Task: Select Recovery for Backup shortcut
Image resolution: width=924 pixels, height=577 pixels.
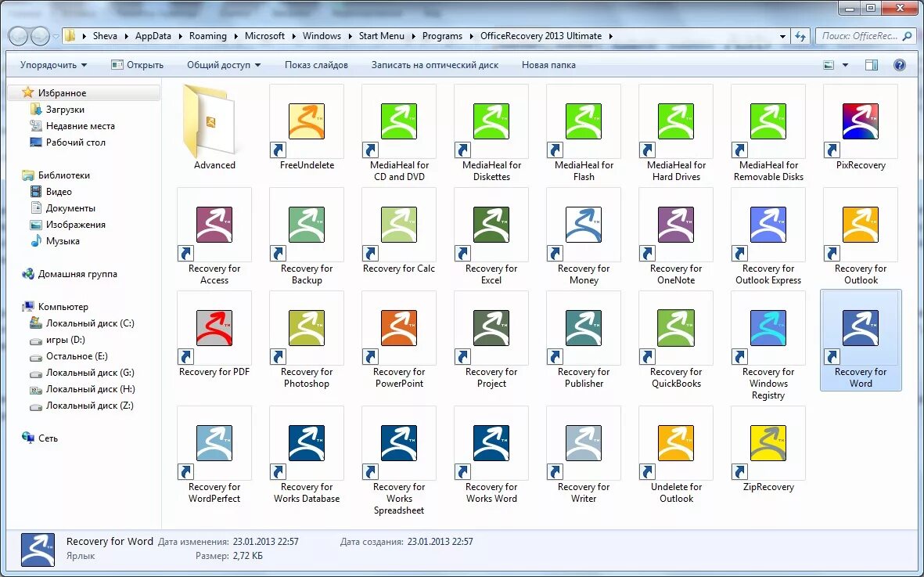Action: pos(307,236)
